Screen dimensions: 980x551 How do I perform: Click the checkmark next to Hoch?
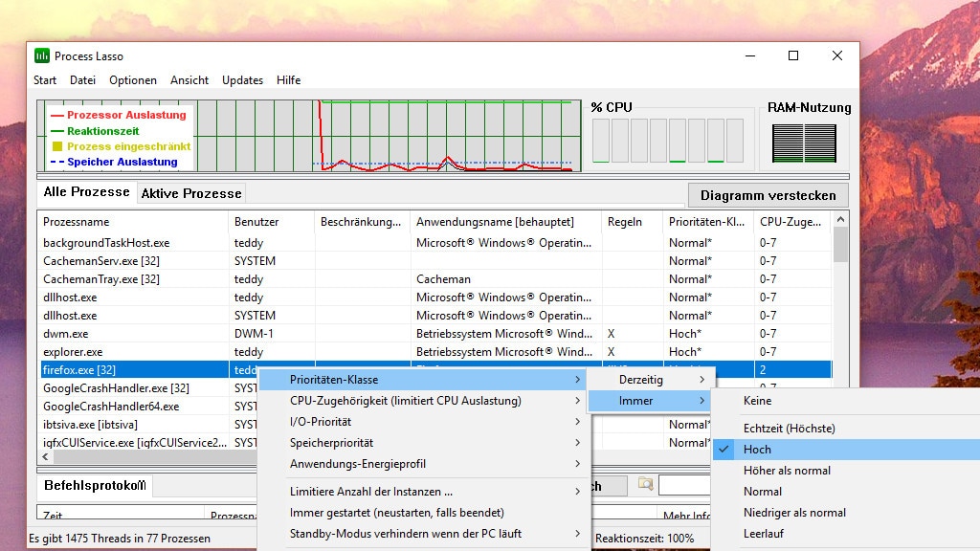click(x=724, y=450)
